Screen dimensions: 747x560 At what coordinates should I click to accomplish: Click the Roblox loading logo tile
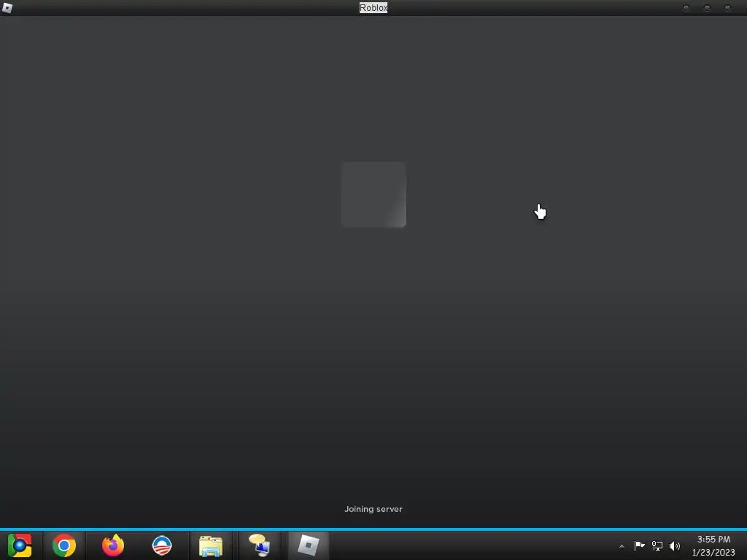point(373,194)
